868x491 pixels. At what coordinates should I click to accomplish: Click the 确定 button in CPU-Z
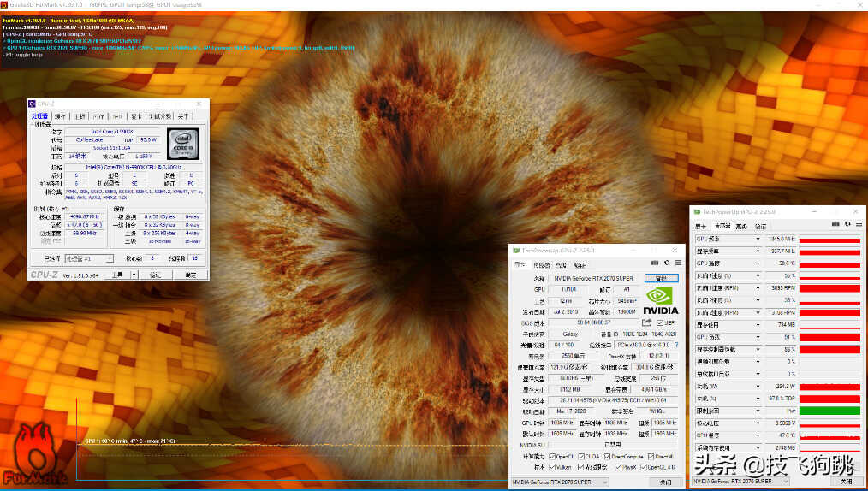point(190,275)
